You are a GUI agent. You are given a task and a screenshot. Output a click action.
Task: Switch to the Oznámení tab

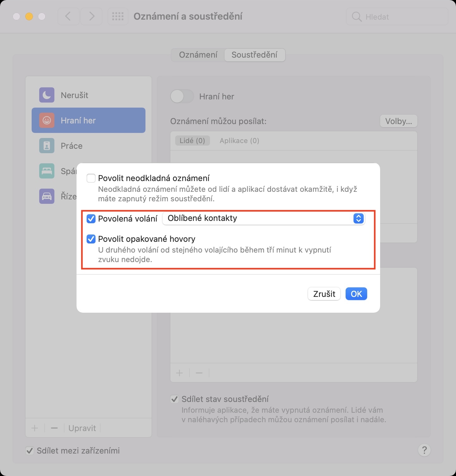point(198,55)
